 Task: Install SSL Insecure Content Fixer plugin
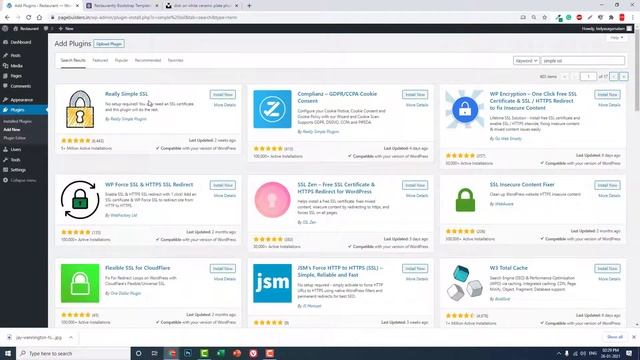[x=607, y=185]
